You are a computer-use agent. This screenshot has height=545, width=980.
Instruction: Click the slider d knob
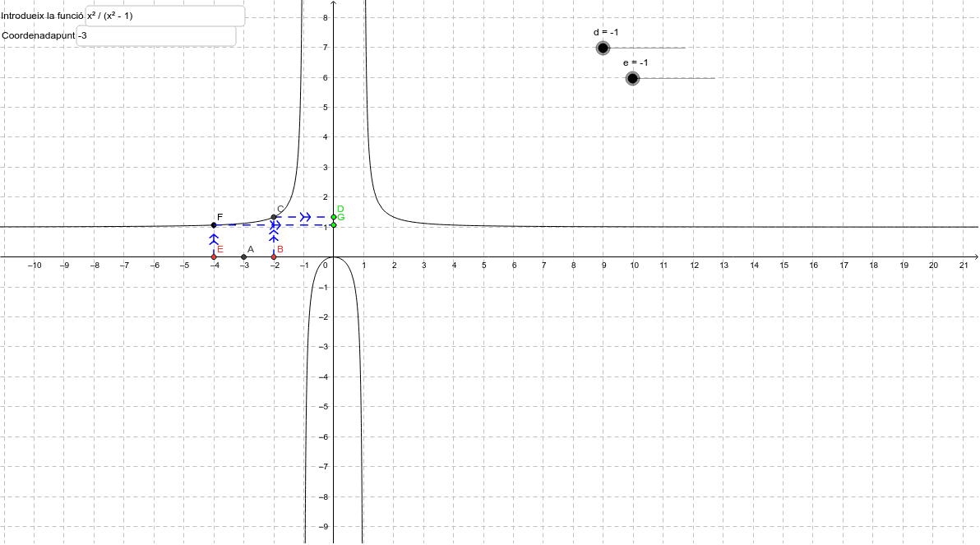click(603, 48)
